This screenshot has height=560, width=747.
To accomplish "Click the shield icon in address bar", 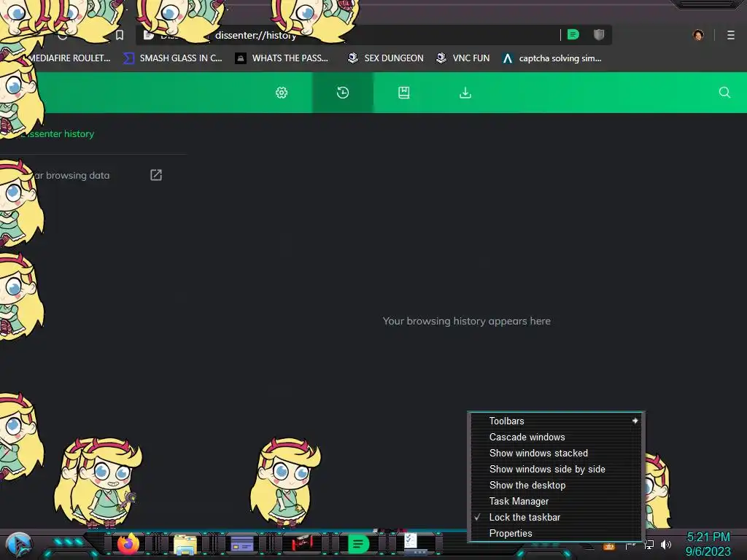I will click(599, 35).
